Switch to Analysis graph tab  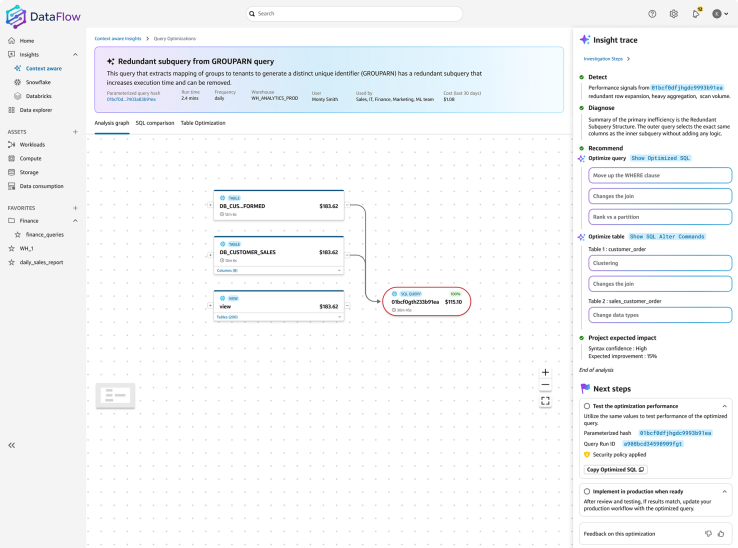click(x=112, y=123)
